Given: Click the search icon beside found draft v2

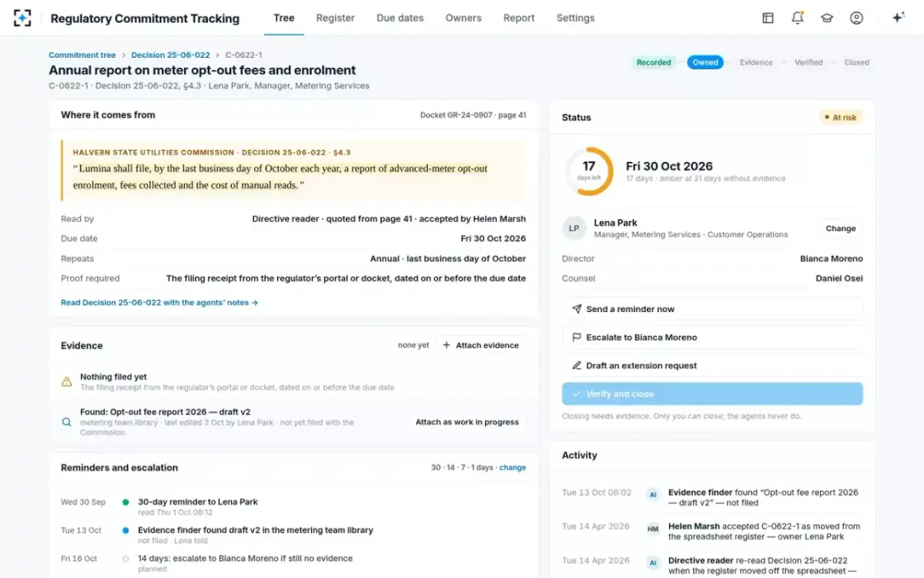Looking at the screenshot, I should pos(67,422).
